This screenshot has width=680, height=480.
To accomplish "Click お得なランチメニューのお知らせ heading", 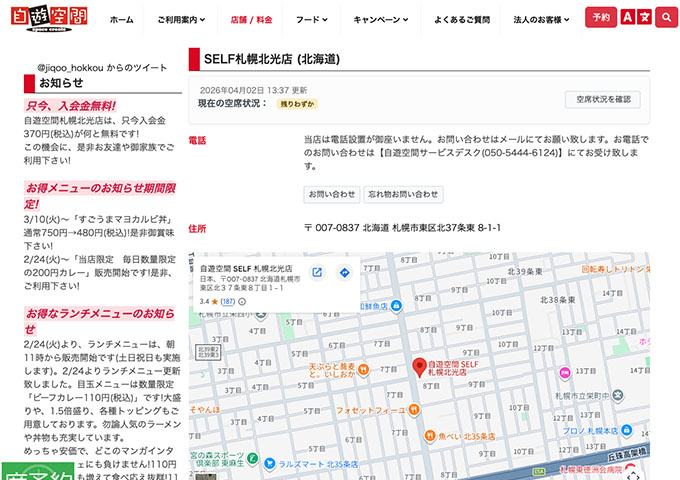I will 99,321.
